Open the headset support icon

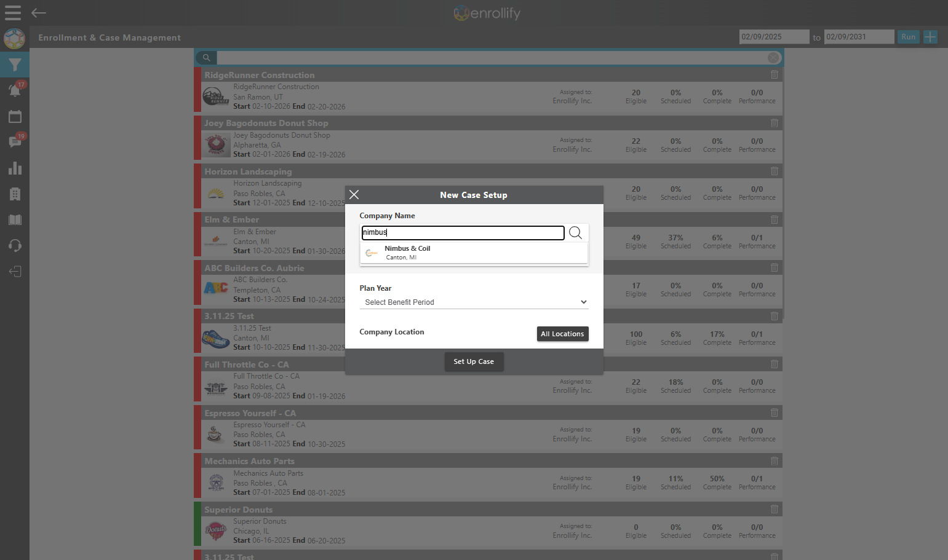coord(15,246)
